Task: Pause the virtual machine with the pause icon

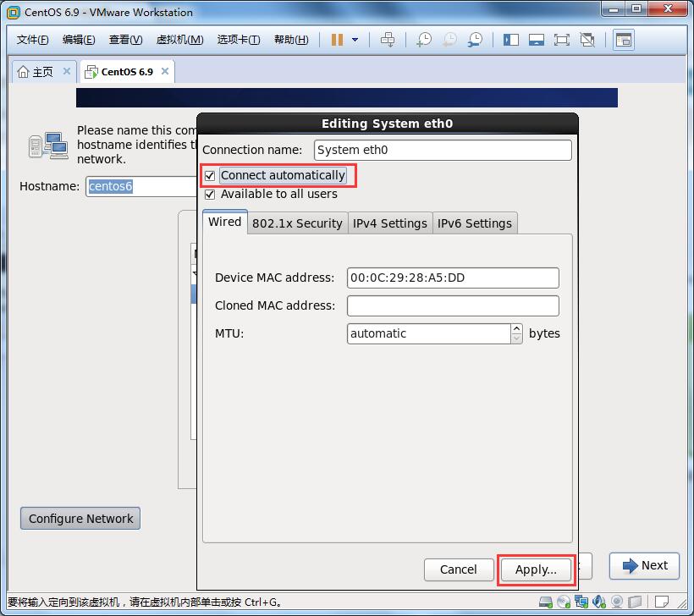Action: 337,40
